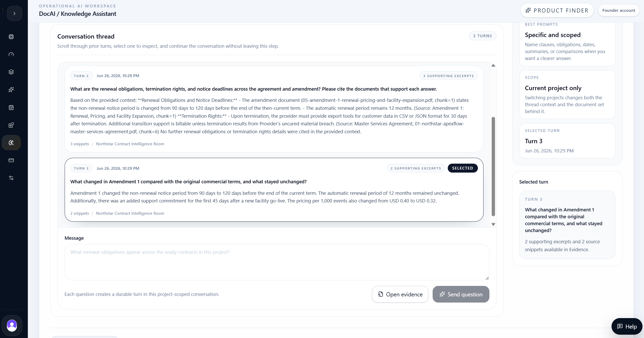Focus the Message text area
Screen dimensions: 644x338
(277, 262)
